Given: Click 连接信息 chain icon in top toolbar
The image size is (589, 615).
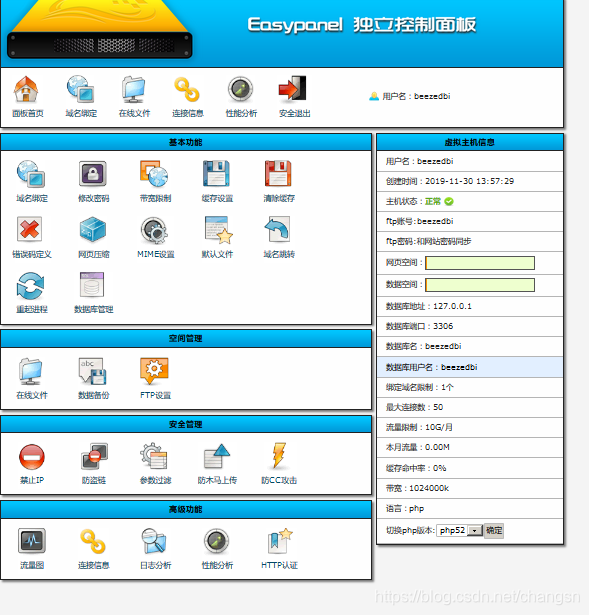Looking at the screenshot, I should click(187, 90).
